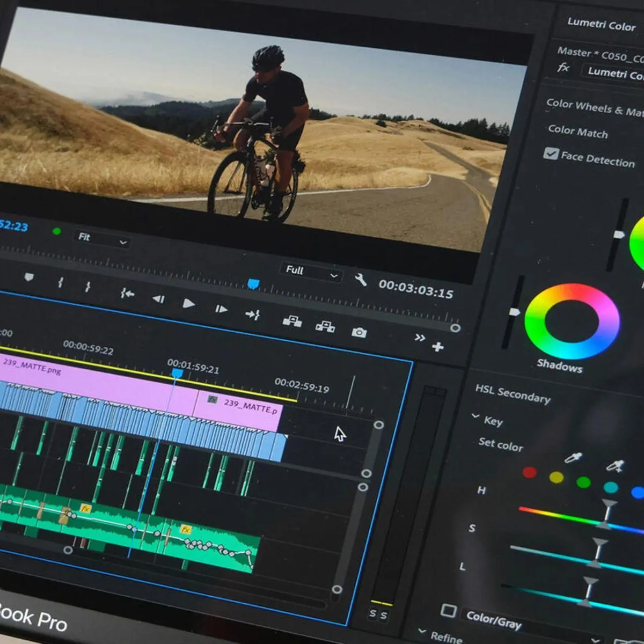
Task: Open Program monitor settings wrench
Action: point(361,279)
